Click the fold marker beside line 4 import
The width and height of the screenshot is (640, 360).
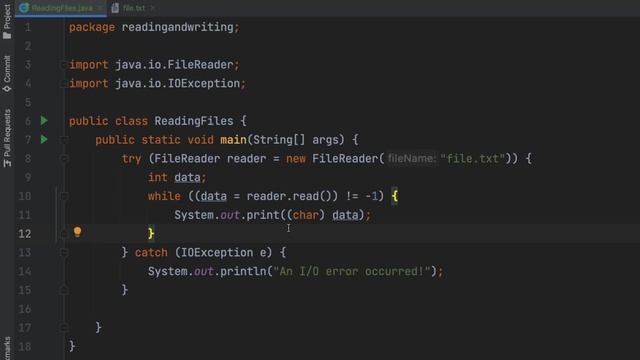coord(63,84)
